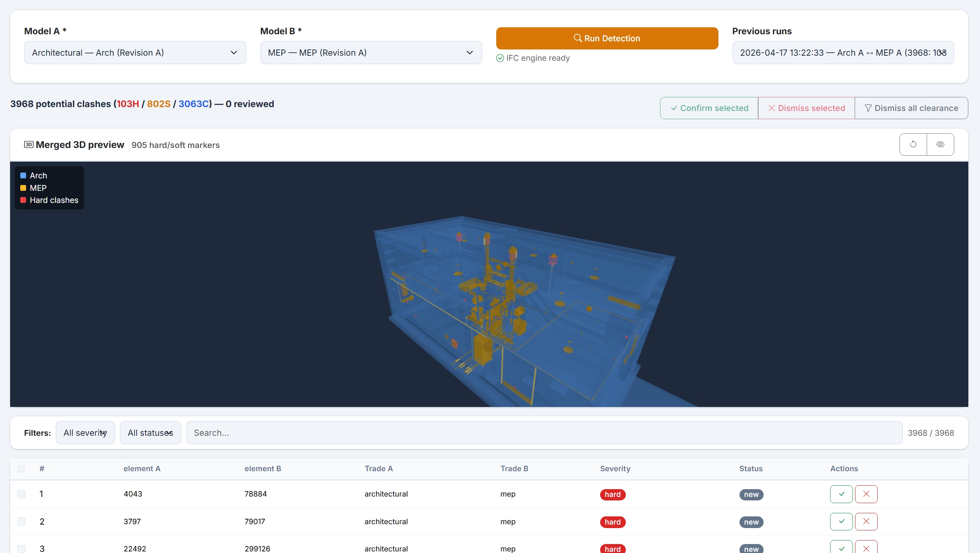This screenshot has width=980, height=553.
Task: Click the red Hard clashes legend swatch
Action: (23, 200)
